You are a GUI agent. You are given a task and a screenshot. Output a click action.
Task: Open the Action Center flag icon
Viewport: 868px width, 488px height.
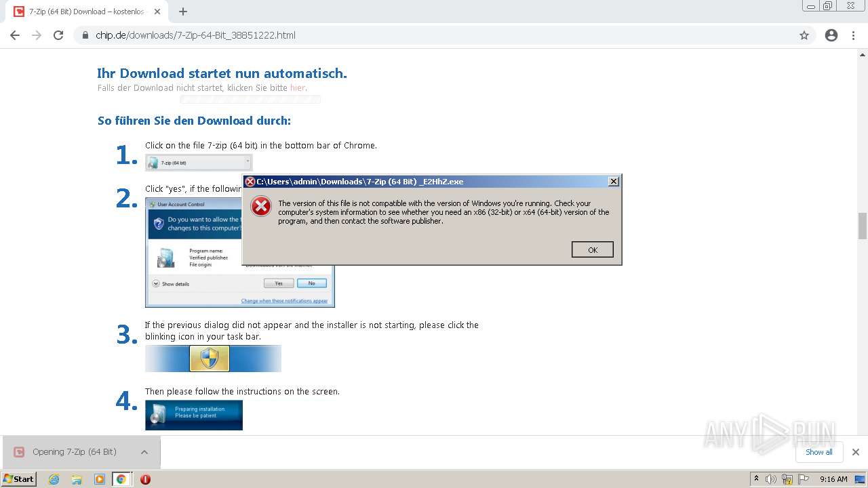point(804,479)
